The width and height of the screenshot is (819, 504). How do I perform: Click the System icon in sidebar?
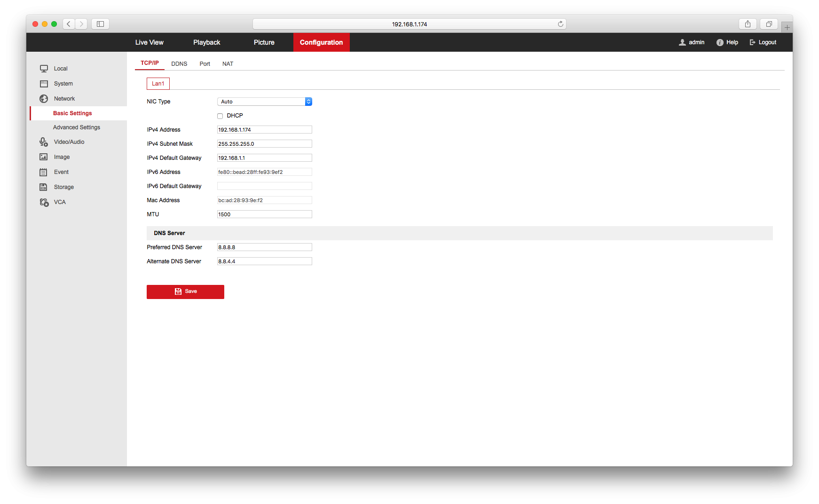click(x=44, y=84)
